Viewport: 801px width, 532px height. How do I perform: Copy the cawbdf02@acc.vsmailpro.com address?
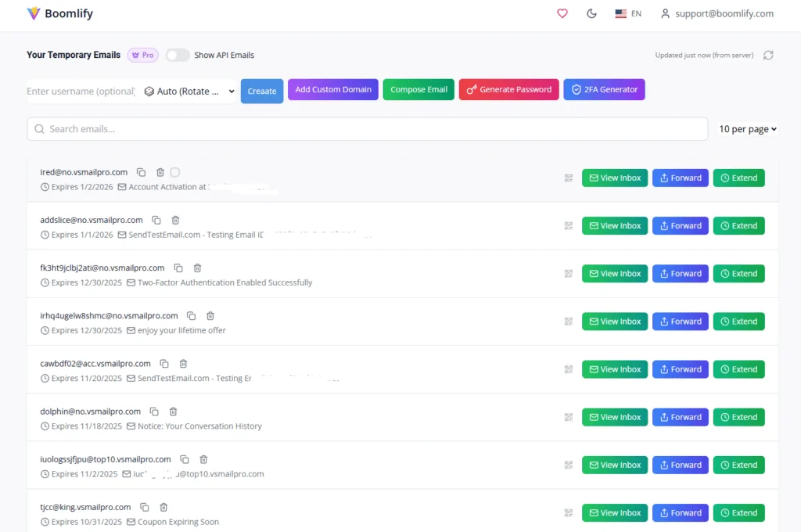click(x=164, y=364)
